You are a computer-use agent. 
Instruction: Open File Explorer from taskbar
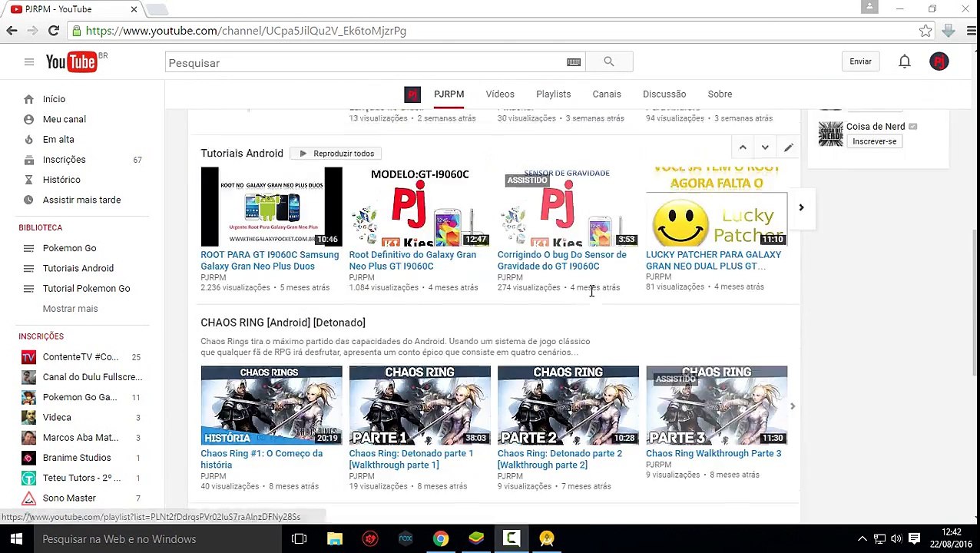coord(335,539)
